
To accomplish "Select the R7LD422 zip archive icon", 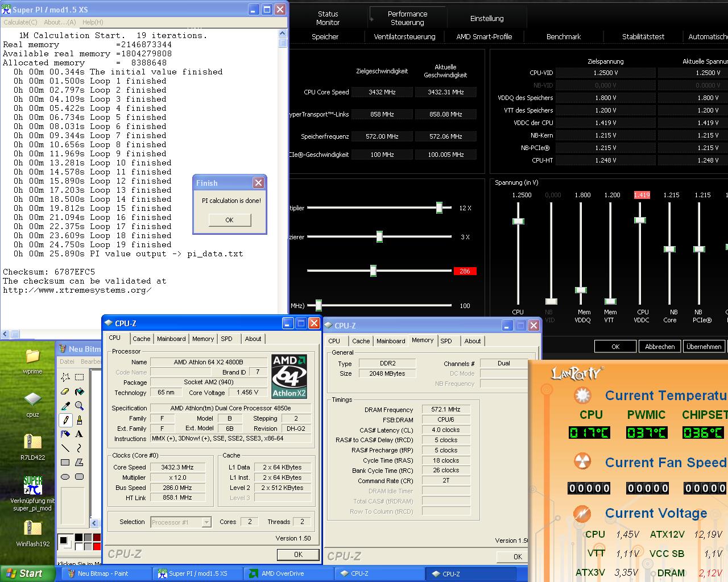I will tap(32, 447).
